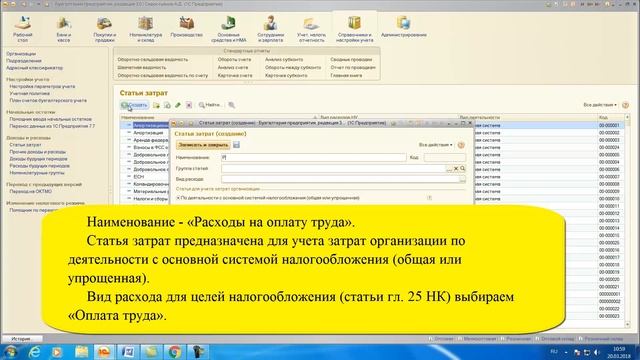The width and height of the screenshot is (640, 360).
Task: Click the save diskette icon in dialog
Action: point(236,144)
